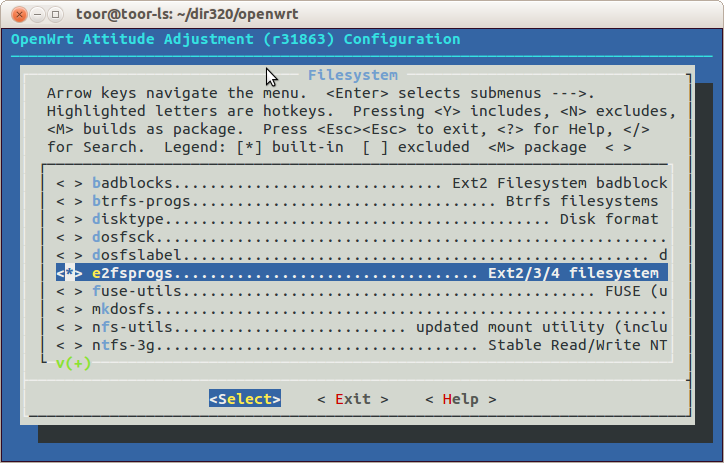Click the Help button
724x463 pixels.
click(460, 399)
